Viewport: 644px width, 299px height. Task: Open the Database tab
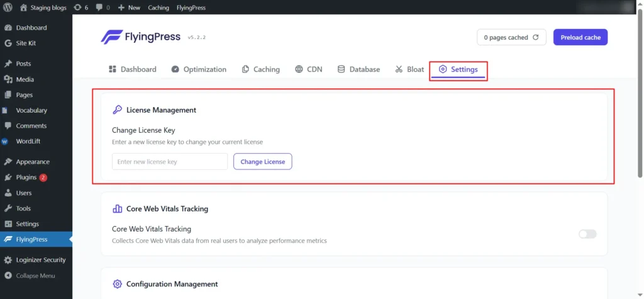(x=358, y=69)
